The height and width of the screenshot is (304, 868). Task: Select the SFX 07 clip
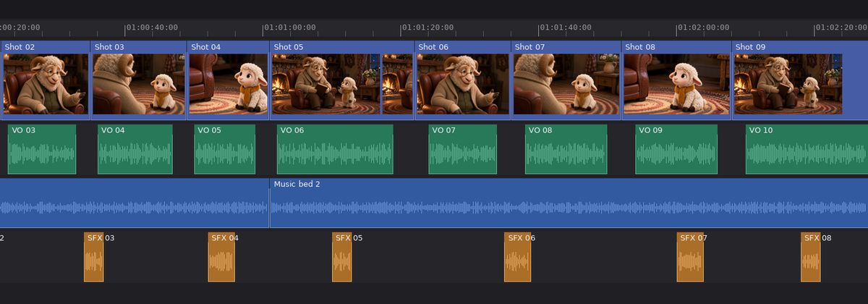690,257
